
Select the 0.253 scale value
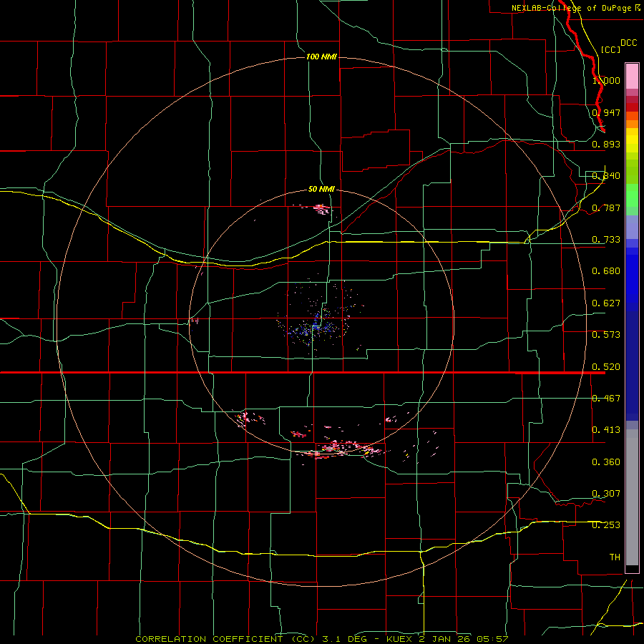(x=606, y=525)
